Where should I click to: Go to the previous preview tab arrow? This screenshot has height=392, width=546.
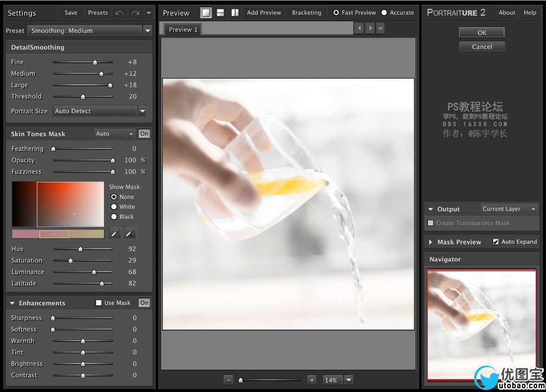359,28
